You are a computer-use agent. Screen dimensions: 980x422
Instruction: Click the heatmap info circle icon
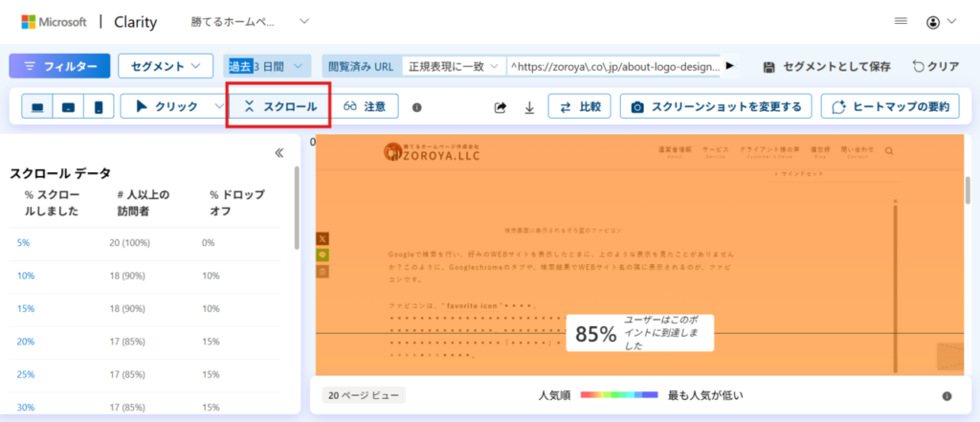(416, 108)
